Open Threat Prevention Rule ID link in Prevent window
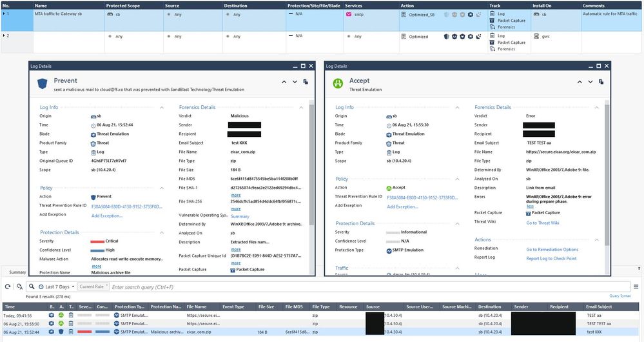 pos(126,206)
